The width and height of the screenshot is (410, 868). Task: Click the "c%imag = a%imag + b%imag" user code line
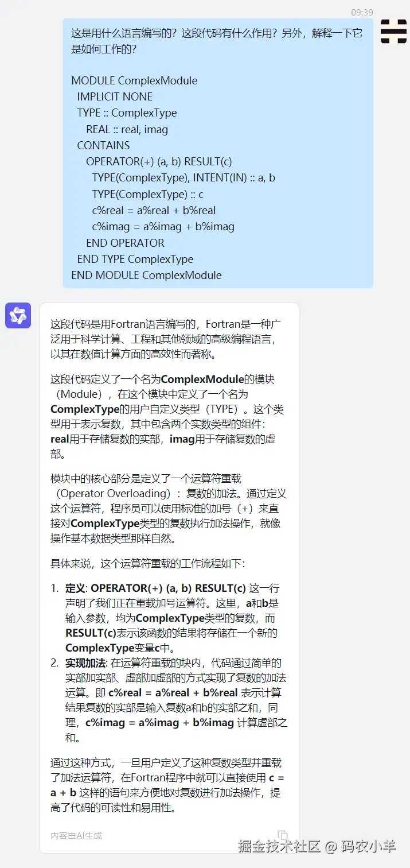coord(163,226)
